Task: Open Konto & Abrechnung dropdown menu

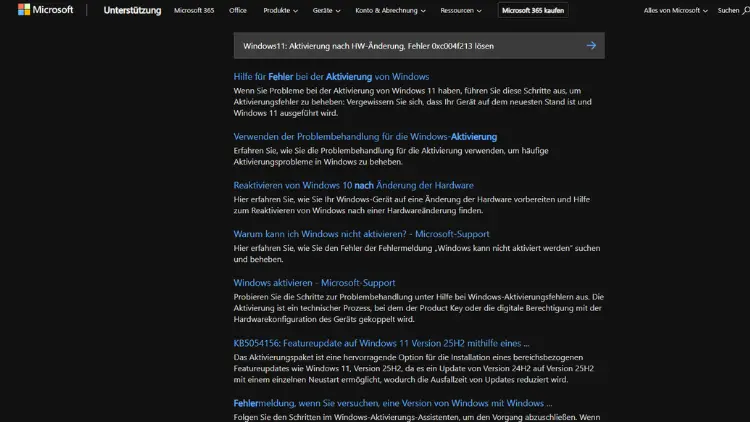Action: (x=390, y=10)
